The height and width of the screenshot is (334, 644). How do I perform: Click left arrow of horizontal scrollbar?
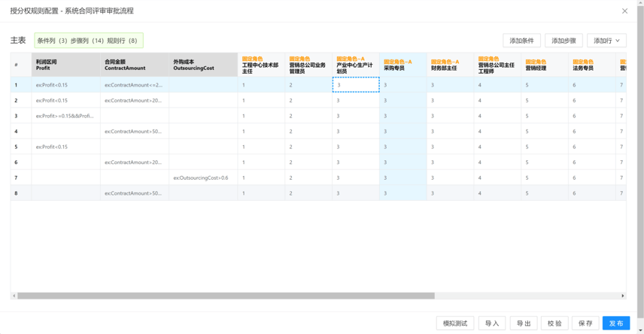point(14,296)
